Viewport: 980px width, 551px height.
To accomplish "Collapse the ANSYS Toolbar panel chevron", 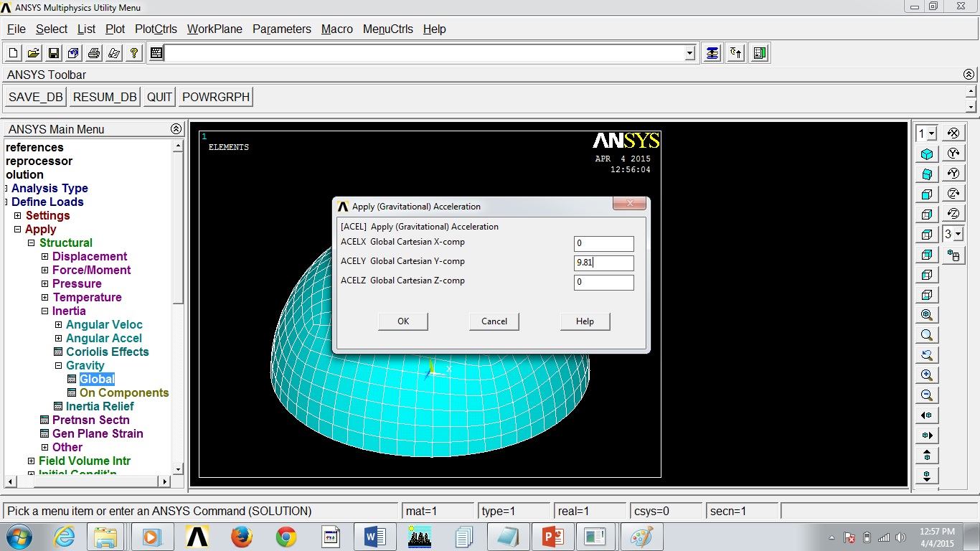I will point(969,75).
